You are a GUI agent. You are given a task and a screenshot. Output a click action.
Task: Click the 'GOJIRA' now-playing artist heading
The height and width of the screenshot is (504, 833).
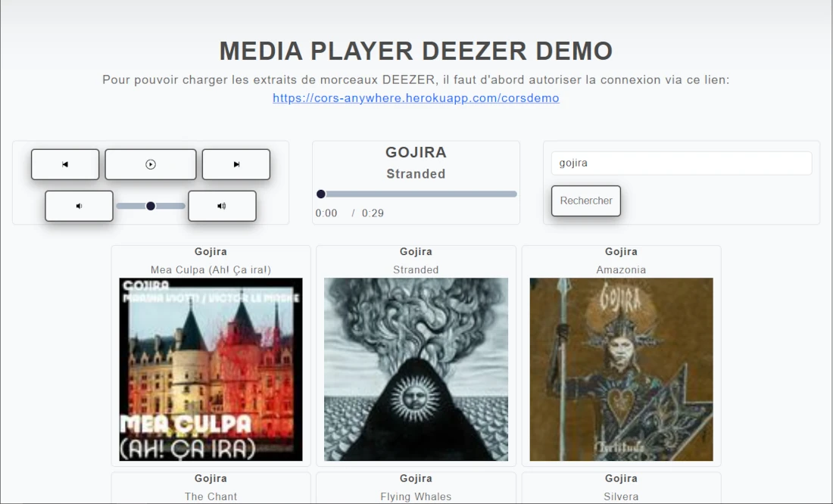416,152
